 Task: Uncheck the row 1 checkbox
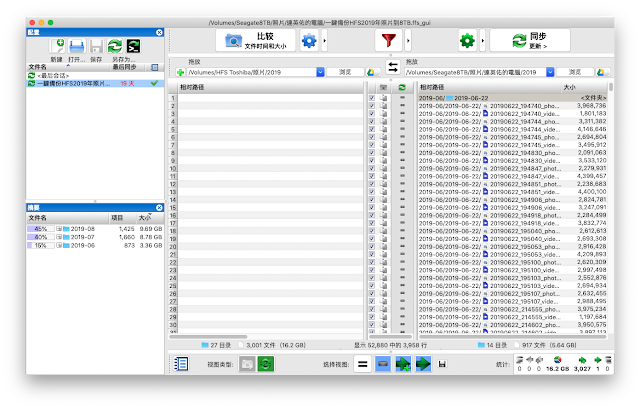(372, 98)
